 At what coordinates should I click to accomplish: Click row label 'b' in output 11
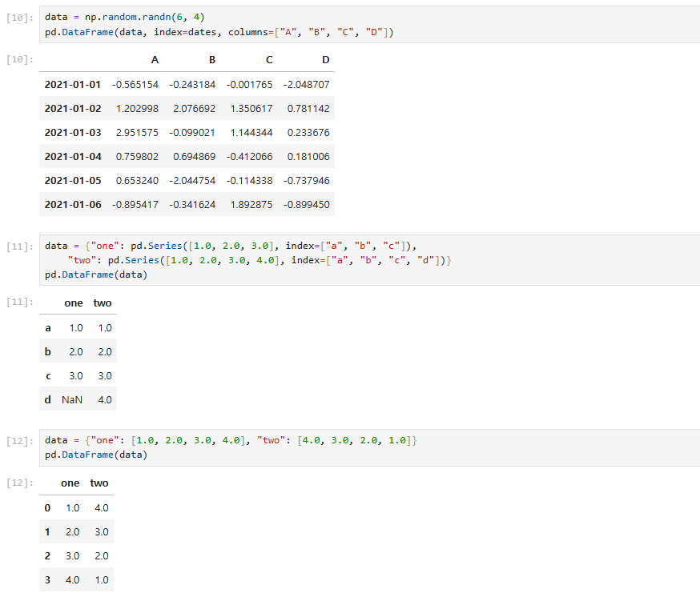pos(48,352)
